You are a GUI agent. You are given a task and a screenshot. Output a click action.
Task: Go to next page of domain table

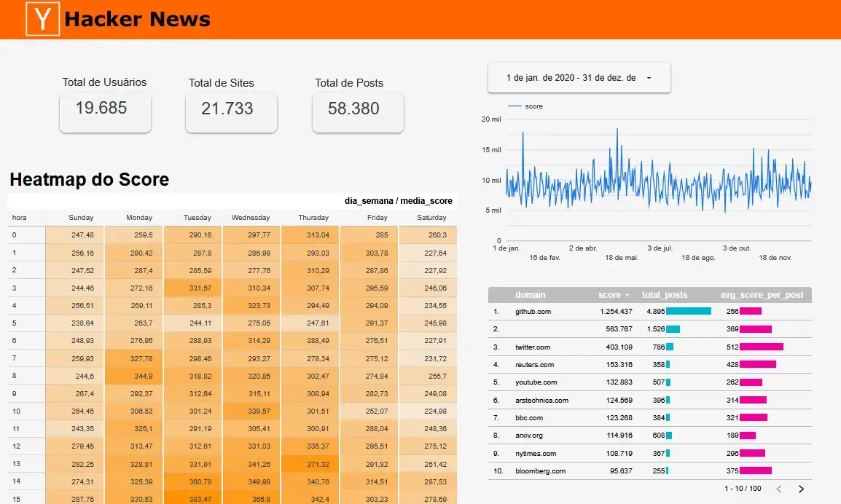coord(801,489)
